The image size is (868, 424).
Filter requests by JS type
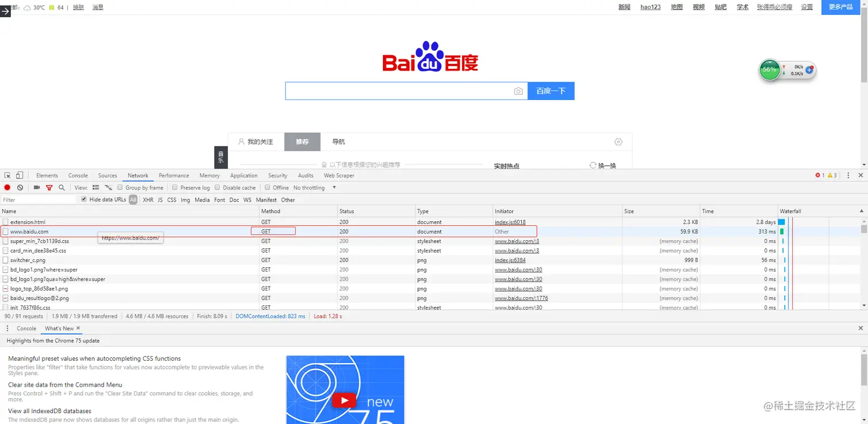point(160,200)
